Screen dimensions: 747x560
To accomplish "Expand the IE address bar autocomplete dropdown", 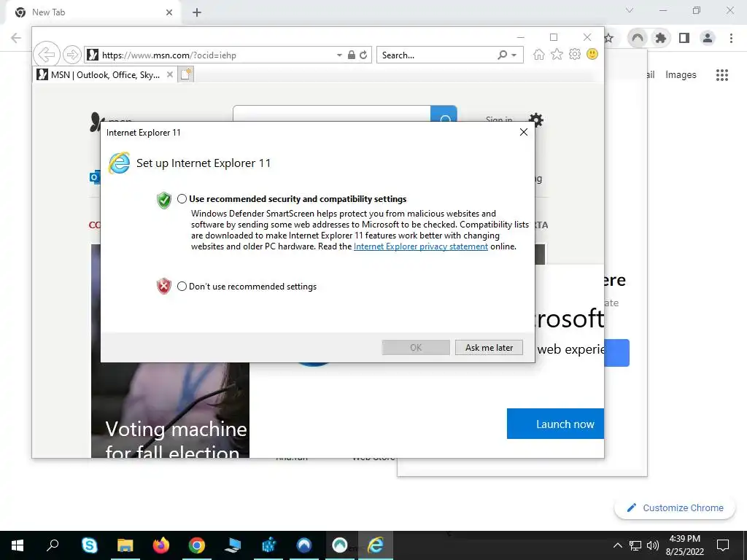I will [x=339, y=55].
